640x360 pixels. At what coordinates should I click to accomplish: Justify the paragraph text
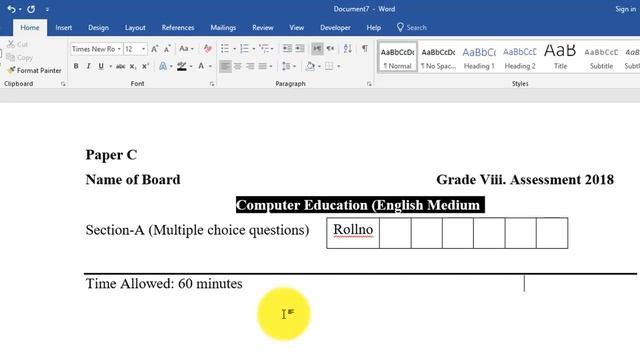click(x=262, y=66)
